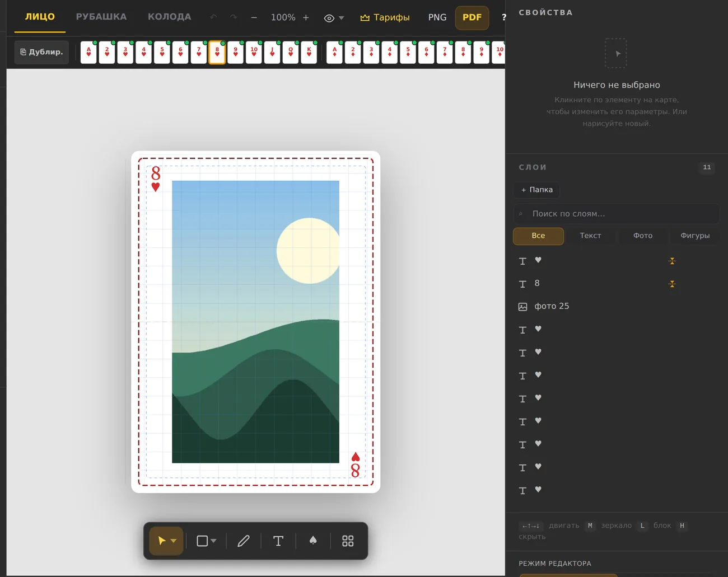Screen dimensions: 728x577
Task: Expand the rectangle shape tool dropdown
Action: (x=213, y=541)
